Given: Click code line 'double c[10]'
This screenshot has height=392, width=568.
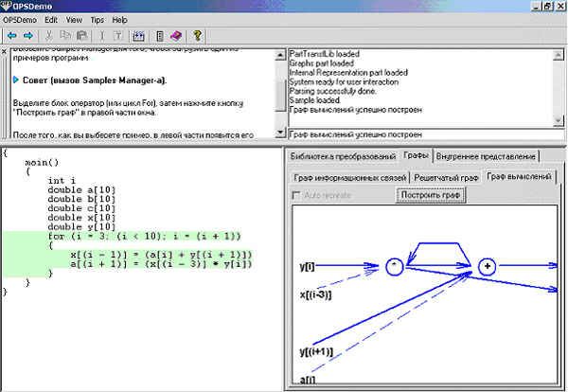Looking at the screenshot, I should [x=81, y=208].
